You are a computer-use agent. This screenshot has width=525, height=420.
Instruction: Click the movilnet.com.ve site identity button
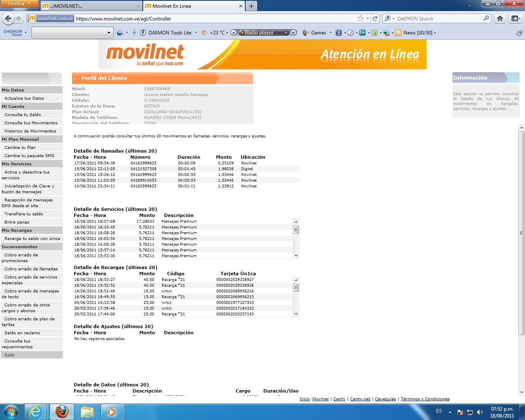(x=51, y=18)
